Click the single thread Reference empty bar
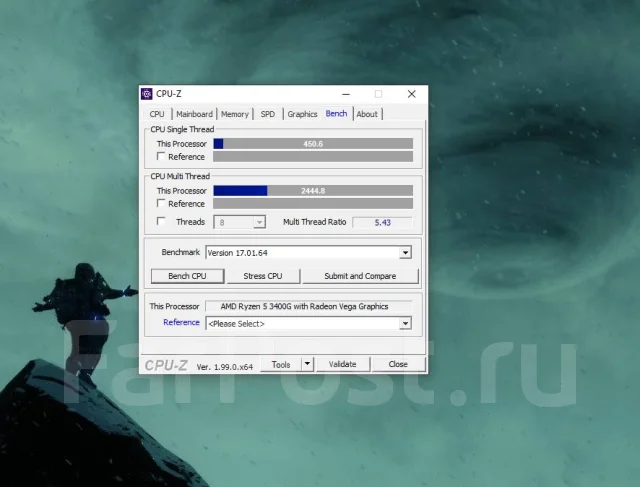The width and height of the screenshot is (640, 487). click(x=313, y=157)
